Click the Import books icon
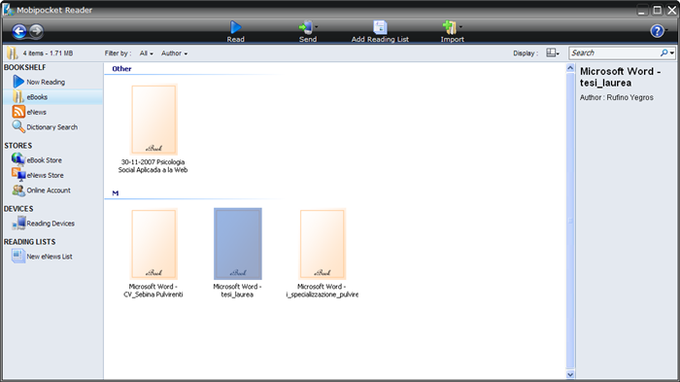The image size is (680, 382). [450, 27]
